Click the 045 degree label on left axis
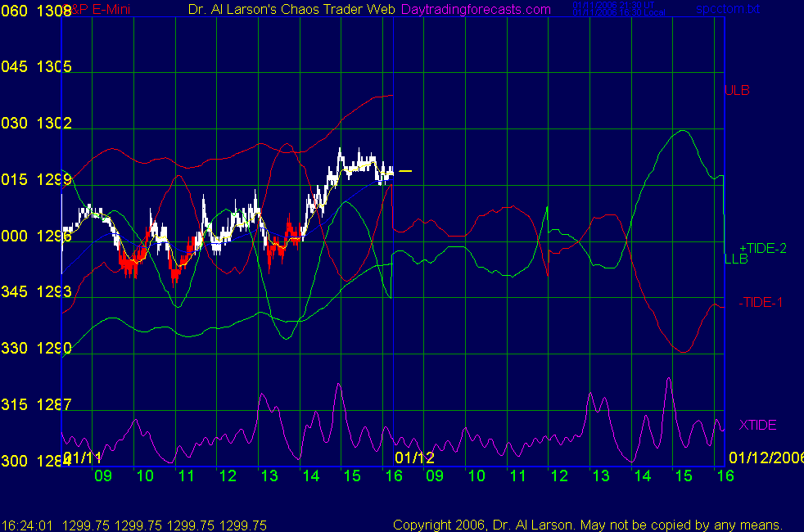Image resolution: width=804 pixels, height=532 pixels. click(14, 67)
